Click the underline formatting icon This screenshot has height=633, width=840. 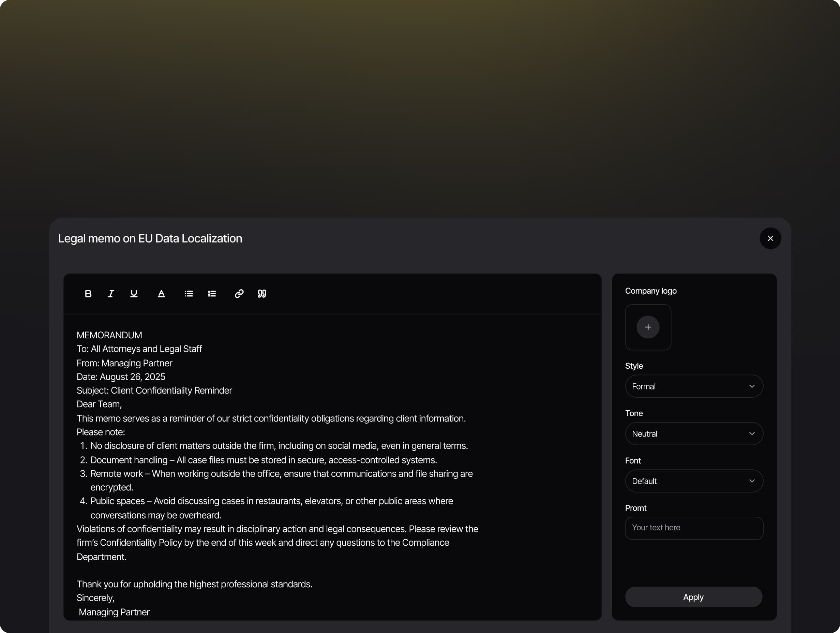click(x=134, y=294)
